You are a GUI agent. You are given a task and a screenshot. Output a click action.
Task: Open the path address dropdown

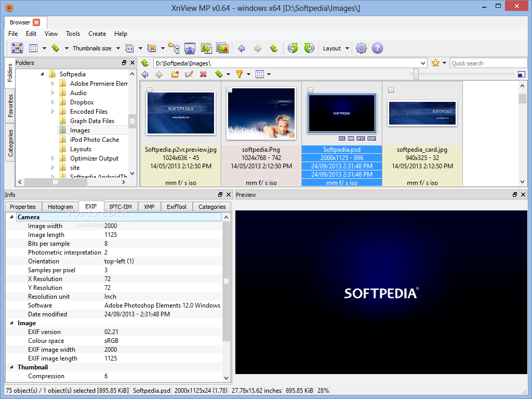tap(423, 63)
